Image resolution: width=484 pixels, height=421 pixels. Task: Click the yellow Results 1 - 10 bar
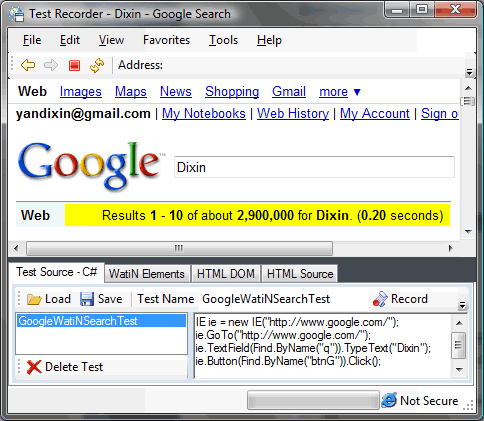tap(257, 215)
